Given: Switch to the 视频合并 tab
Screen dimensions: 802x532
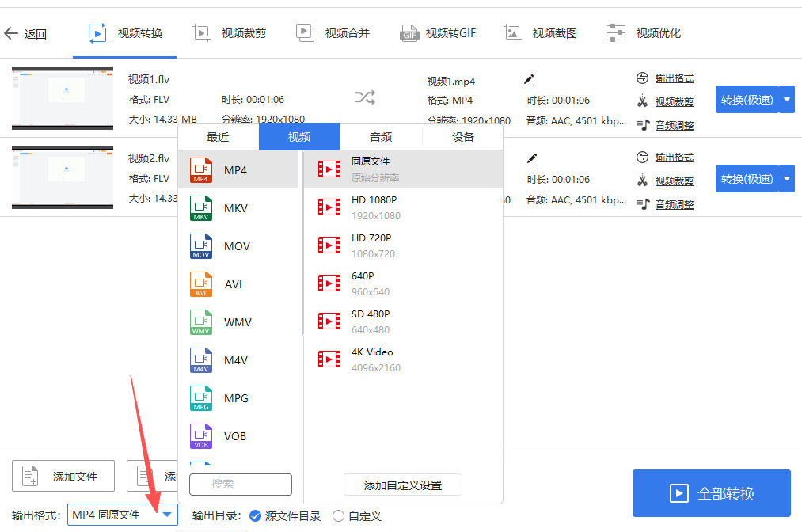Looking at the screenshot, I should coord(333,34).
